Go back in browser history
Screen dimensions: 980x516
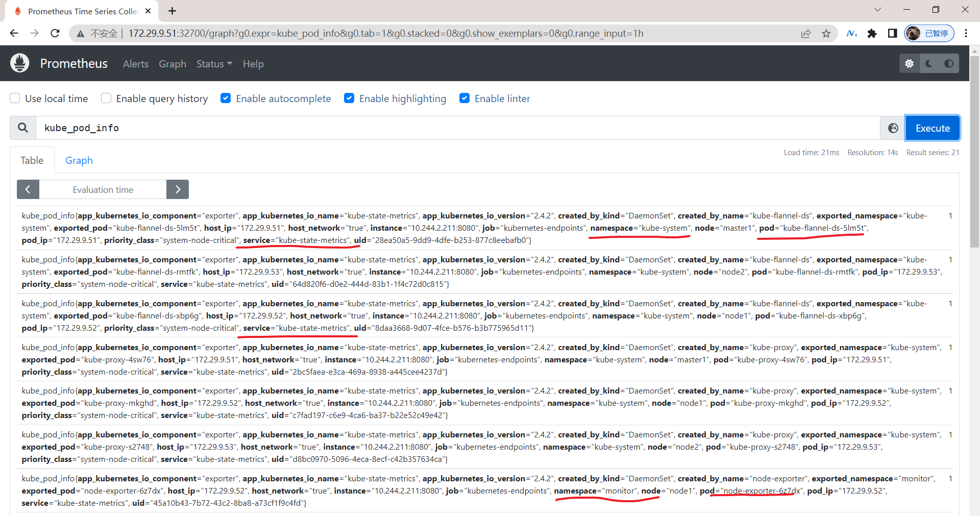14,33
